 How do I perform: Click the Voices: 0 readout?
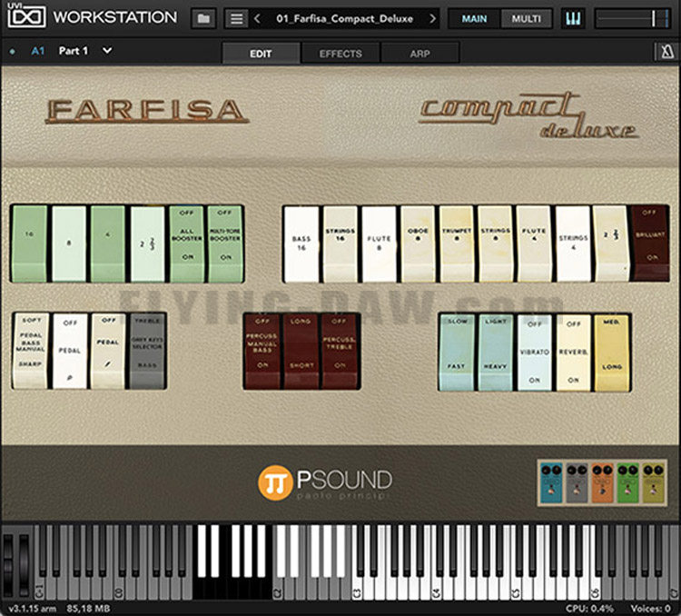tap(651, 609)
